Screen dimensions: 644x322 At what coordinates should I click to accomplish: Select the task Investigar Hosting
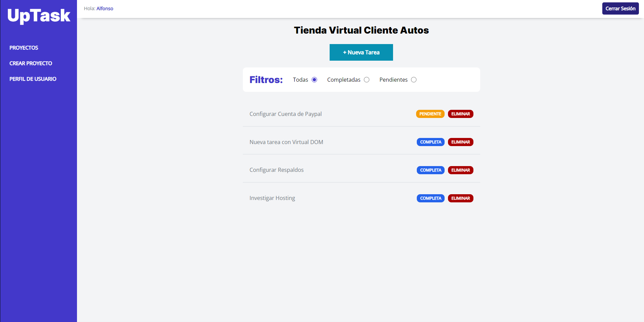pyautogui.click(x=272, y=198)
